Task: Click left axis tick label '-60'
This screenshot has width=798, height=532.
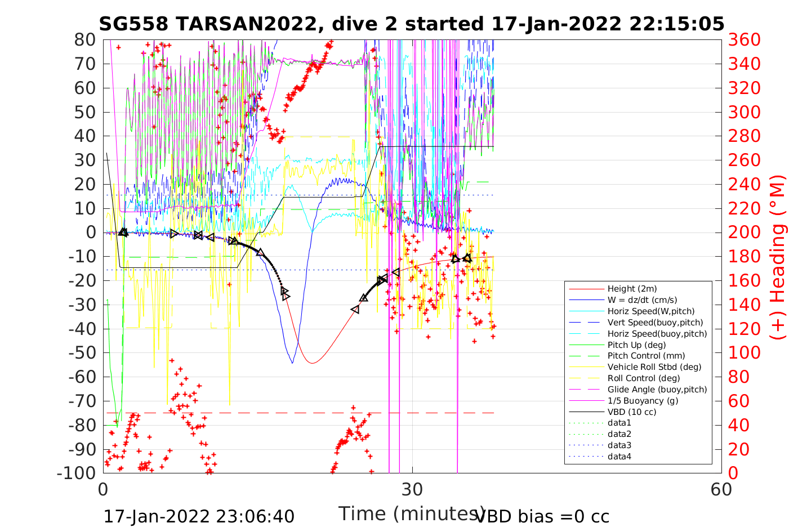Action: pos(83,377)
